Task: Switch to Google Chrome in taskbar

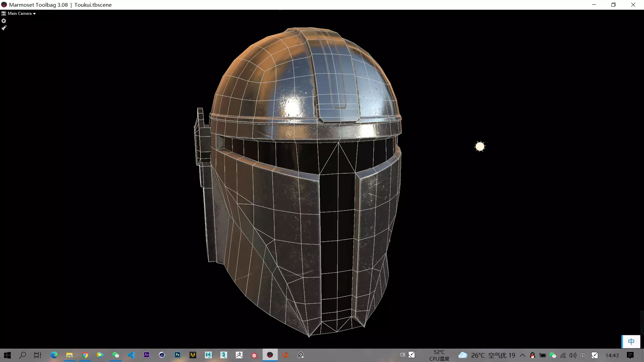Action: [85, 355]
